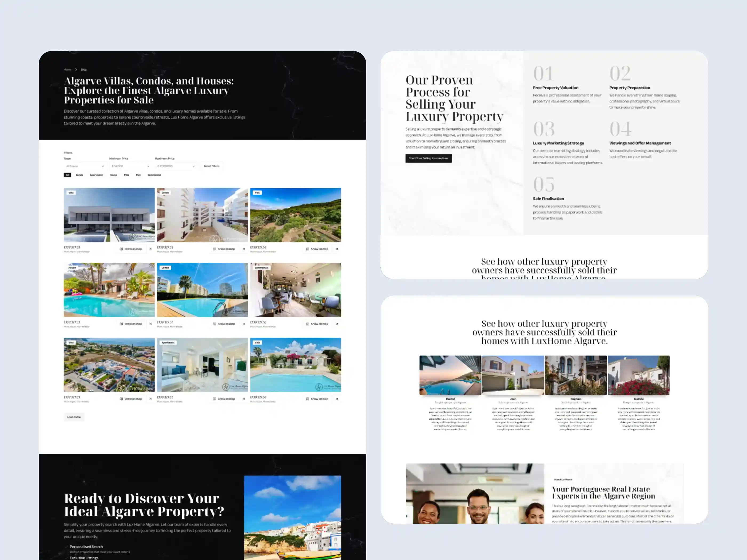Image resolution: width=747 pixels, height=560 pixels.
Task: Open the Minimum Price dropdown
Action: pos(130,166)
